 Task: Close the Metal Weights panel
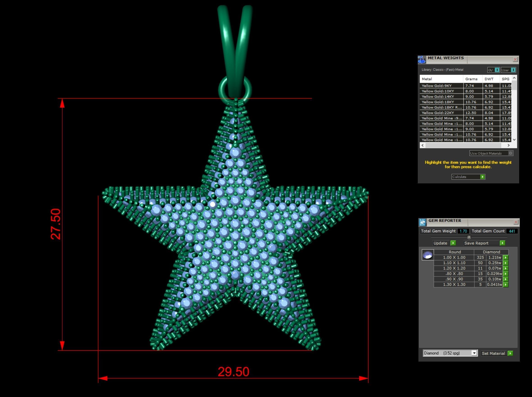point(515,59)
